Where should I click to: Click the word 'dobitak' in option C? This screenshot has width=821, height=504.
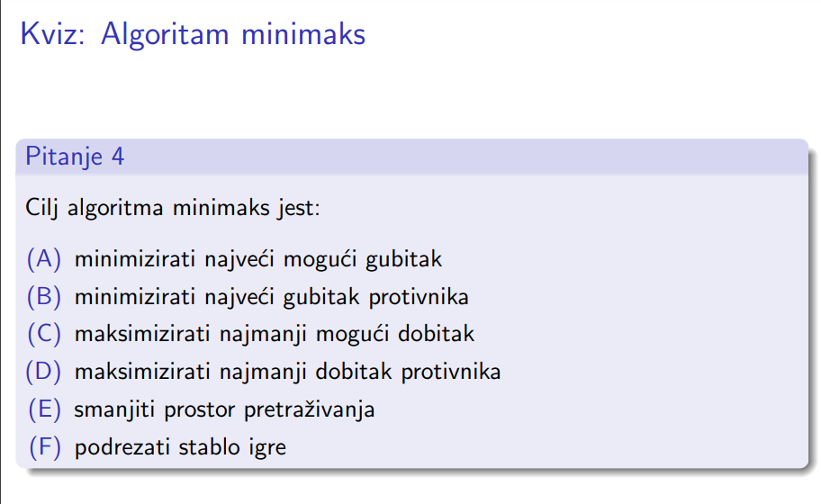click(436, 334)
